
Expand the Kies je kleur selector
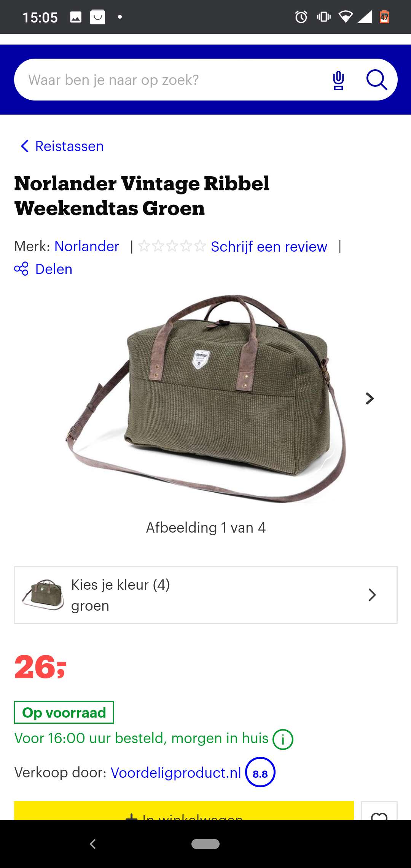[206, 595]
